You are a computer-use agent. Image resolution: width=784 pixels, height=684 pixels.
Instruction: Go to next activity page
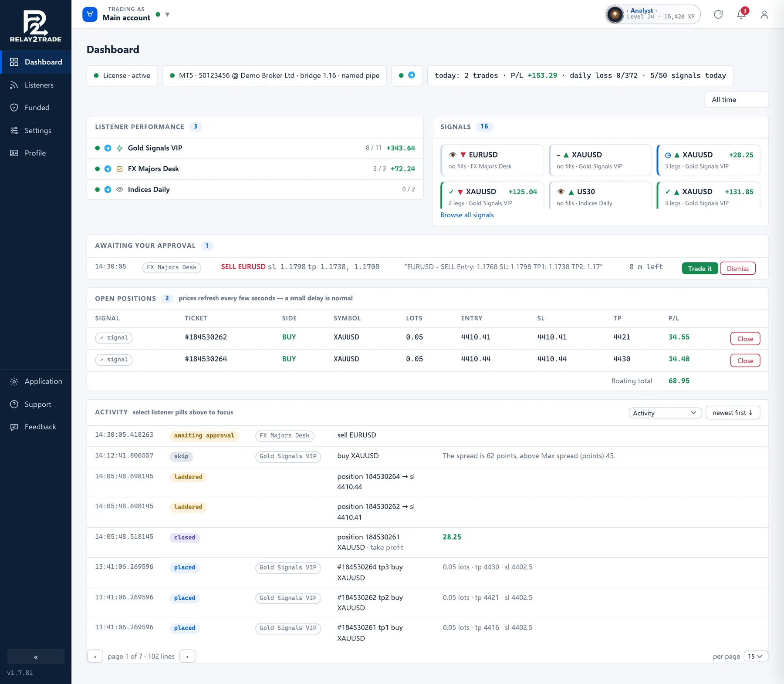pyautogui.click(x=187, y=657)
